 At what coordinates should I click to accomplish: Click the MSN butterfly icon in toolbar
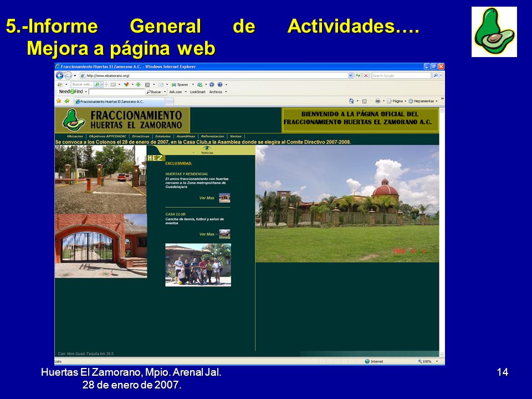(x=126, y=84)
